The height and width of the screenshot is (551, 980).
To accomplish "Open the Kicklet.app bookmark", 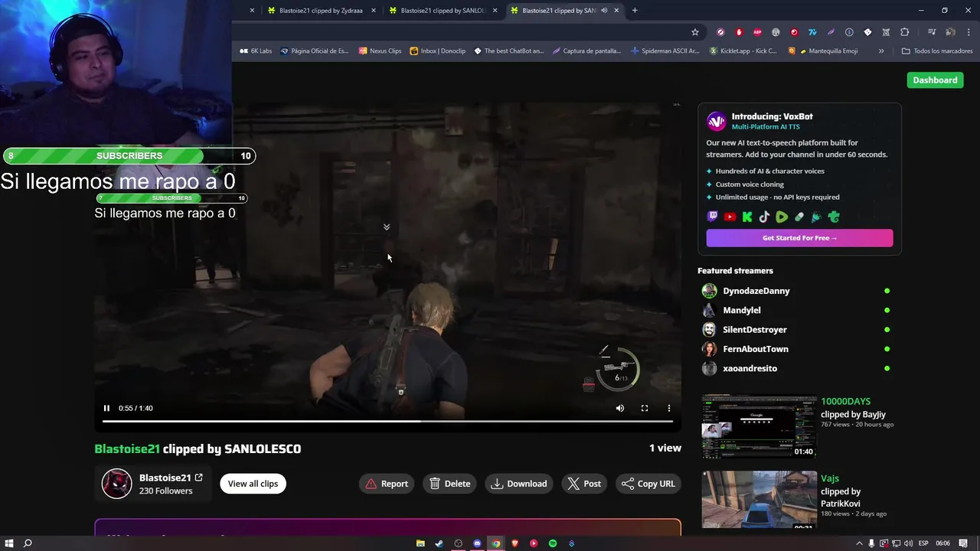I will pos(743,51).
